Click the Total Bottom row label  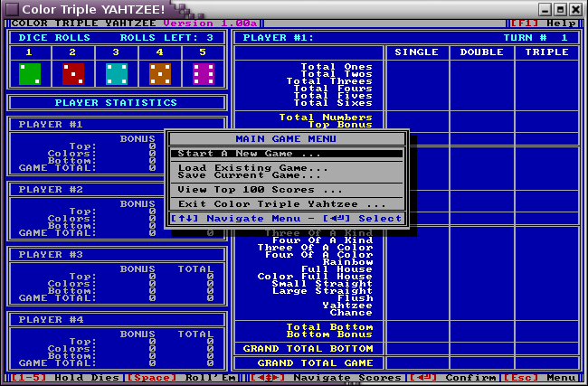click(x=329, y=327)
